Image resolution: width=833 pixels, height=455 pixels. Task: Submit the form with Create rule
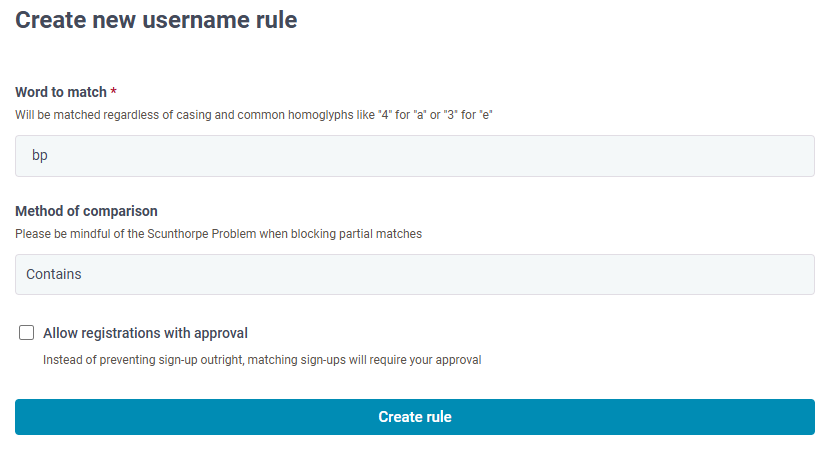click(x=414, y=417)
